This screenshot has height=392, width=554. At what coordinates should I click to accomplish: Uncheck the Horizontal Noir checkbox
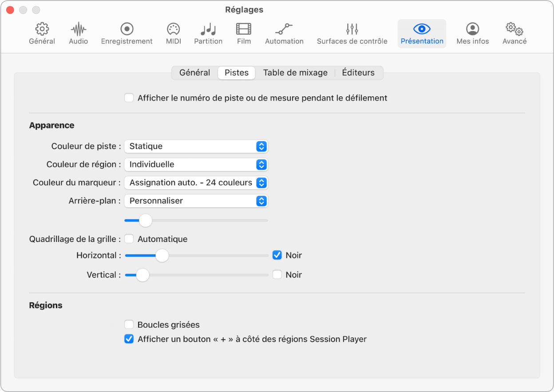pyautogui.click(x=277, y=255)
